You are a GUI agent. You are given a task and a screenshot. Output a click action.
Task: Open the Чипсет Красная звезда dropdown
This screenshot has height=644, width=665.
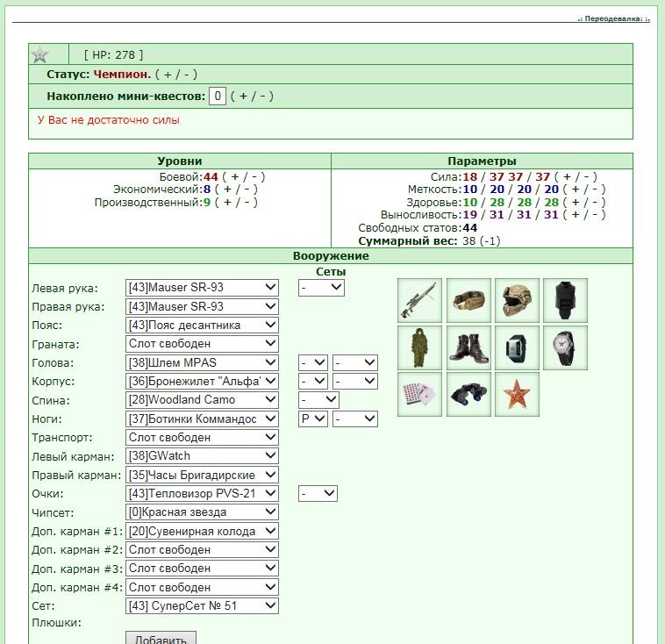pyautogui.click(x=202, y=512)
